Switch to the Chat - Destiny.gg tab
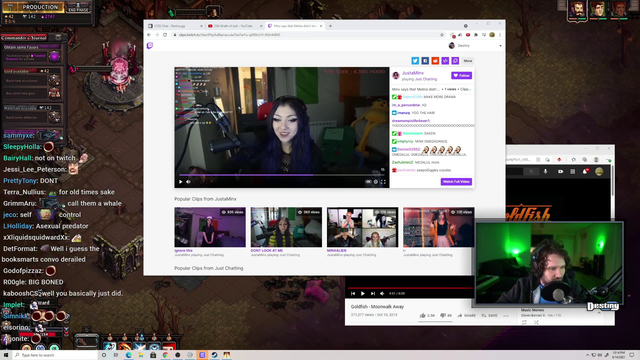640x360 pixels. (175, 26)
